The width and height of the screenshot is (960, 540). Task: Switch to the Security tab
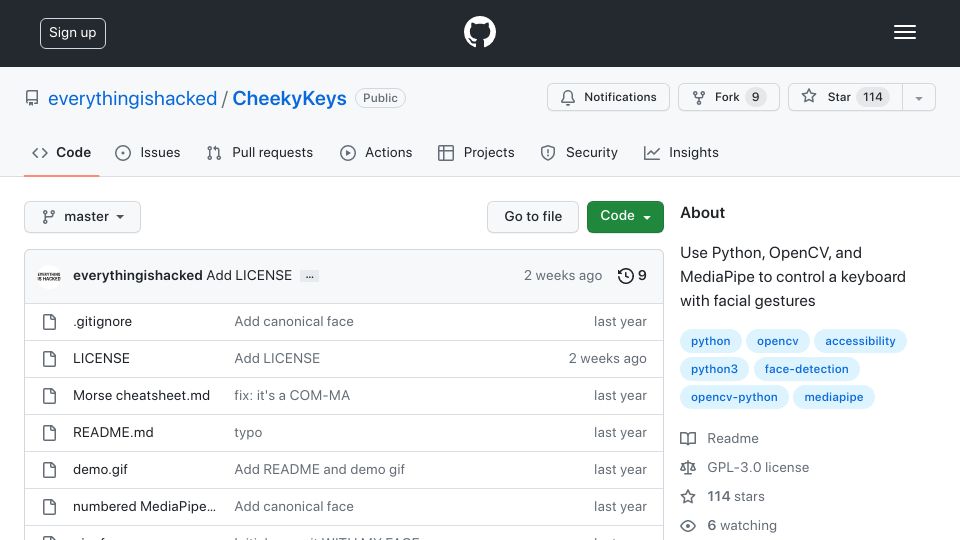point(579,152)
